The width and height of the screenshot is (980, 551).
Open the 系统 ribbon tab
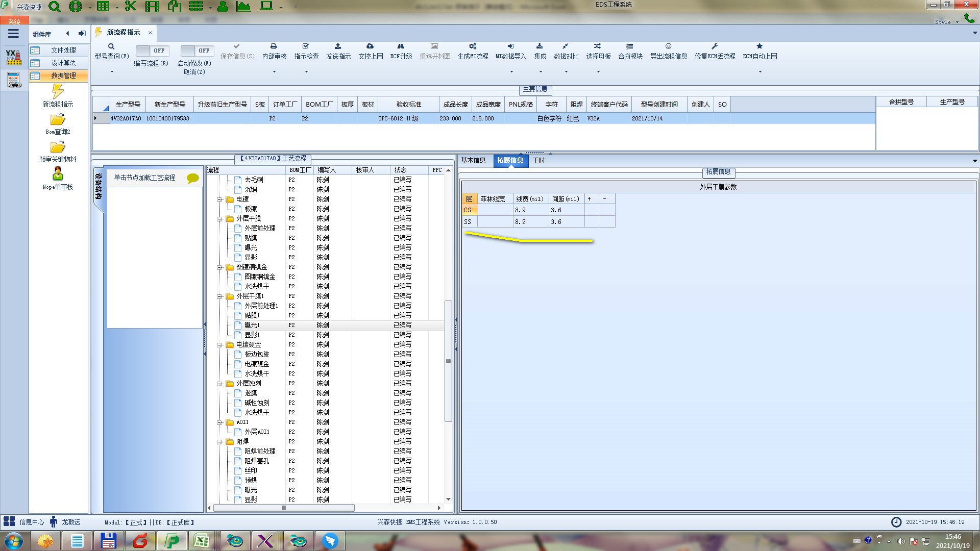coord(14,21)
